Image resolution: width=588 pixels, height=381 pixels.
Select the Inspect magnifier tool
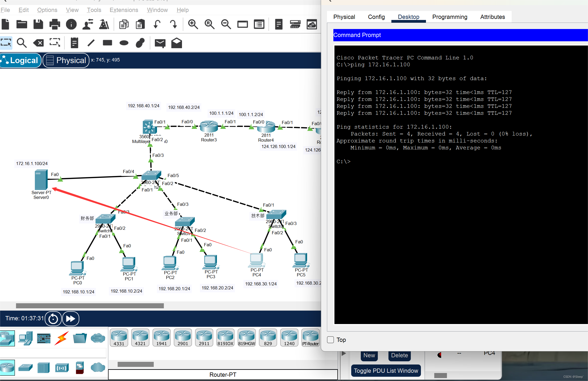click(x=22, y=43)
